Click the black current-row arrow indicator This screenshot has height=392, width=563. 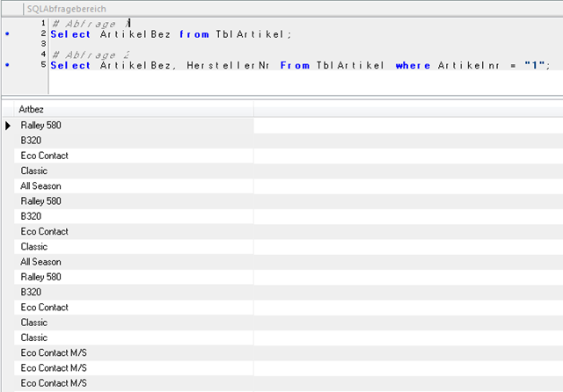pyautogui.click(x=8, y=126)
